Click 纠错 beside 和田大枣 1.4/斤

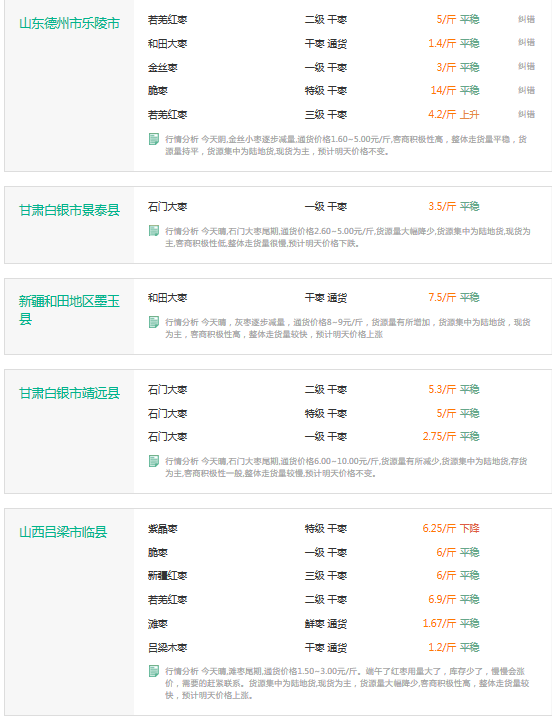pos(526,43)
